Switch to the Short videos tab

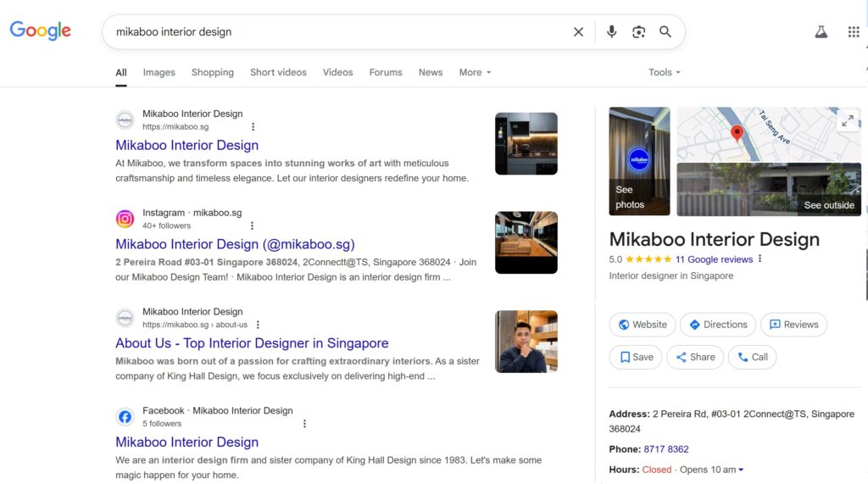(x=278, y=73)
